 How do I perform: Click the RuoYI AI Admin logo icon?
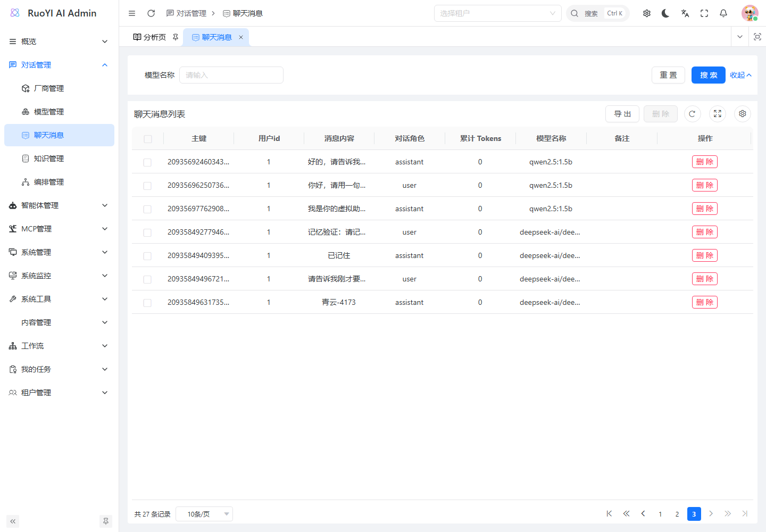pos(15,13)
